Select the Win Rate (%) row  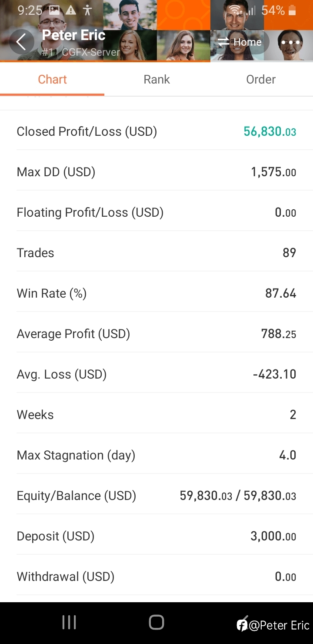(156, 293)
